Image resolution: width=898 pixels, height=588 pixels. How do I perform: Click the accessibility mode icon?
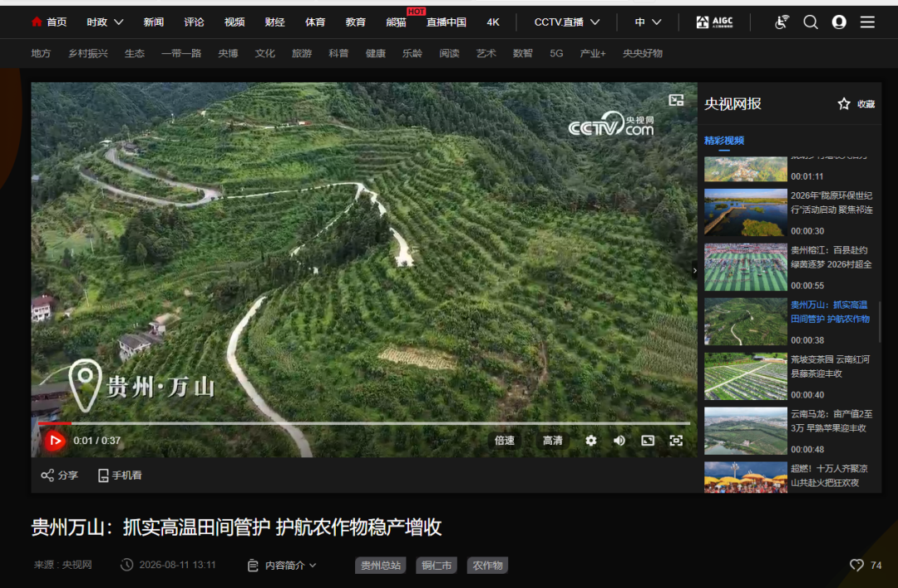click(x=782, y=22)
